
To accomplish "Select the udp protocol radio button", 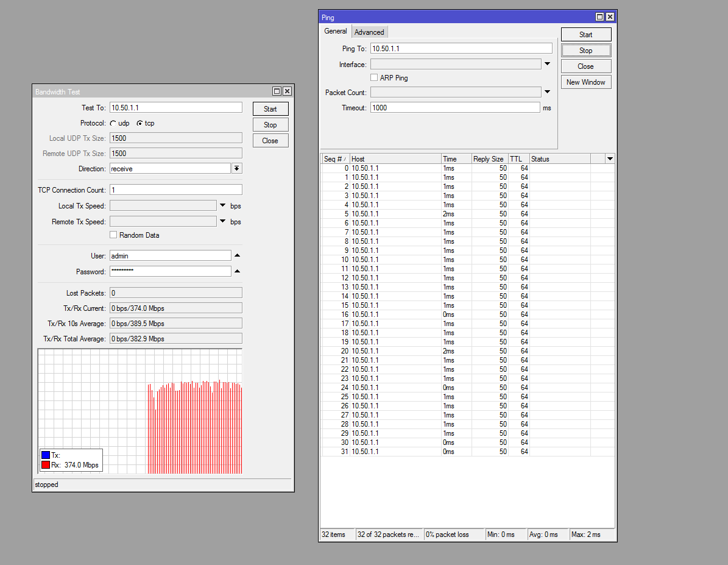I will point(113,124).
